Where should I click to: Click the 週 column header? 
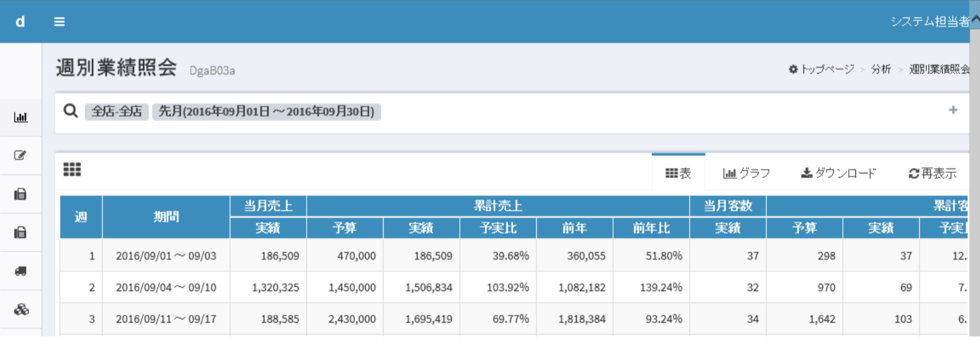(x=81, y=217)
